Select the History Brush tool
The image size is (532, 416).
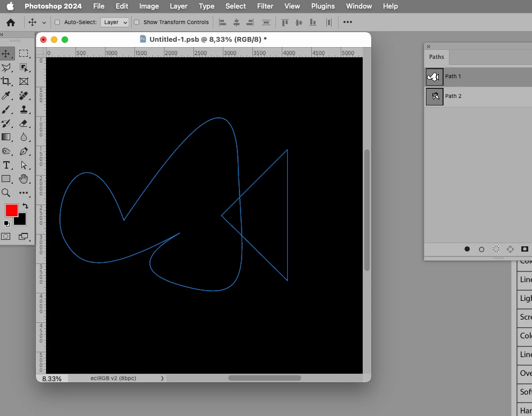click(6, 124)
